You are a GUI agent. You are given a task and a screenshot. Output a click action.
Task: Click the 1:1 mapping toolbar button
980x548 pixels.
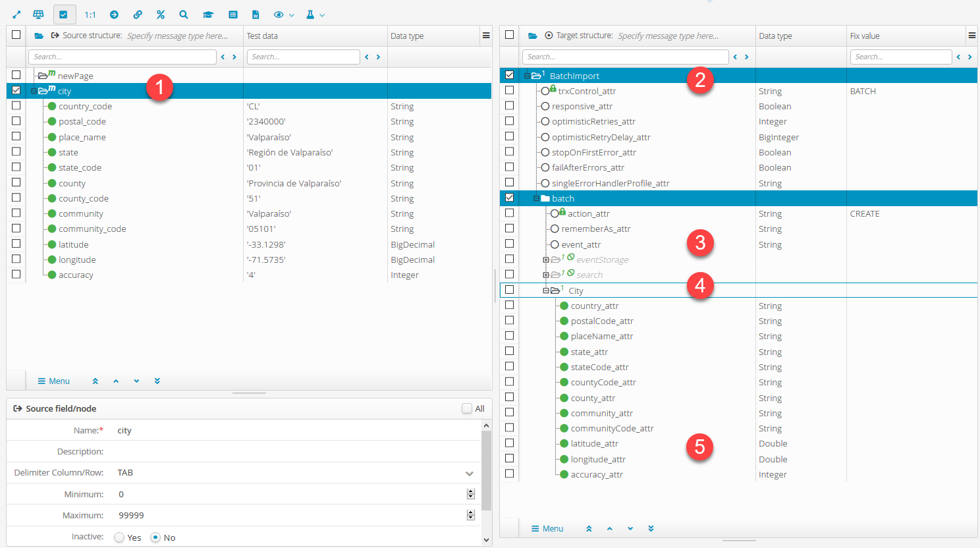click(x=90, y=14)
